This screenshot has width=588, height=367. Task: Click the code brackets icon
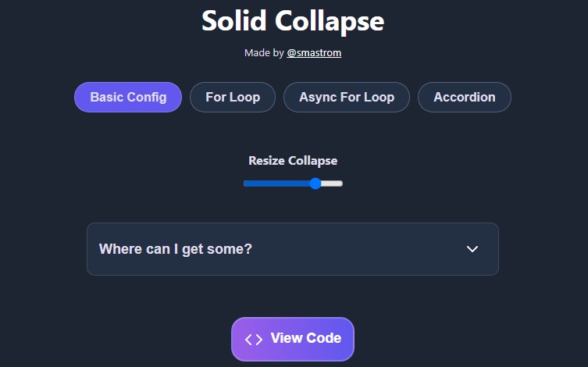254,339
